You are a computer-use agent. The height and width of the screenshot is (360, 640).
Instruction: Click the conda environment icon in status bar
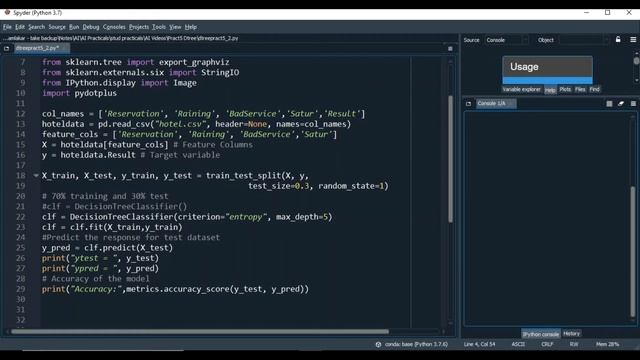378,344
